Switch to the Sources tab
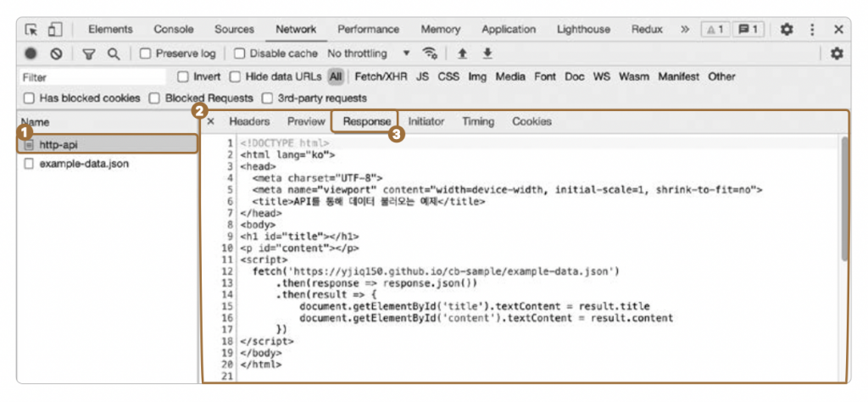 tap(234, 30)
